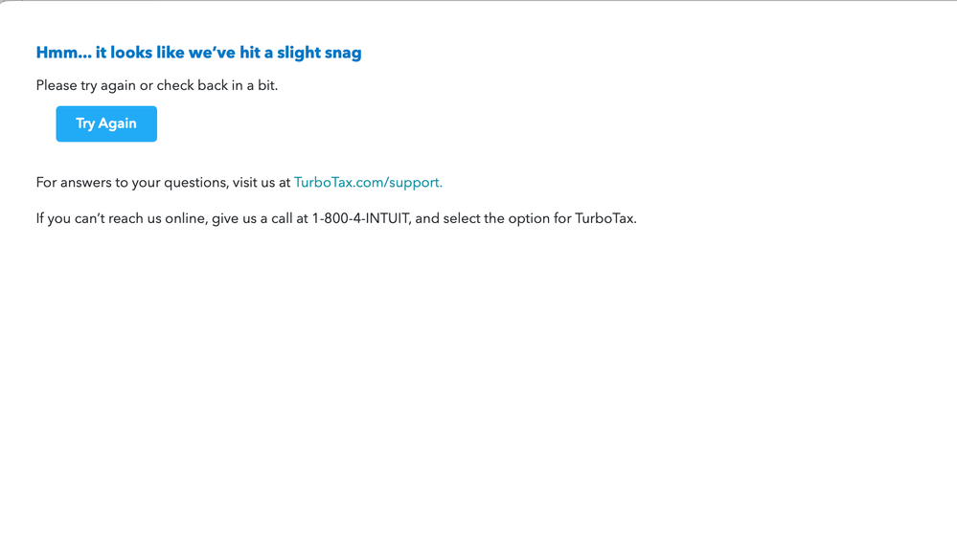
Task: Click the phone instructions sentence
Action: click(x=335, y=218)
